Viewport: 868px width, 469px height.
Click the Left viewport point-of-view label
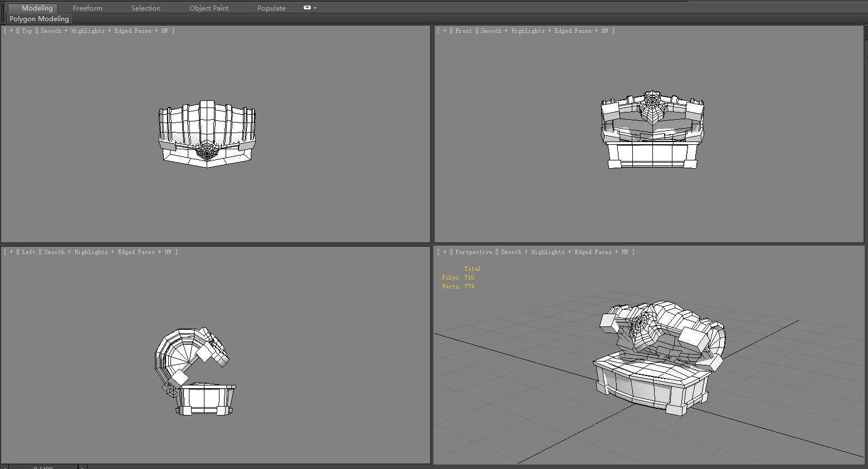pos(28,252)
